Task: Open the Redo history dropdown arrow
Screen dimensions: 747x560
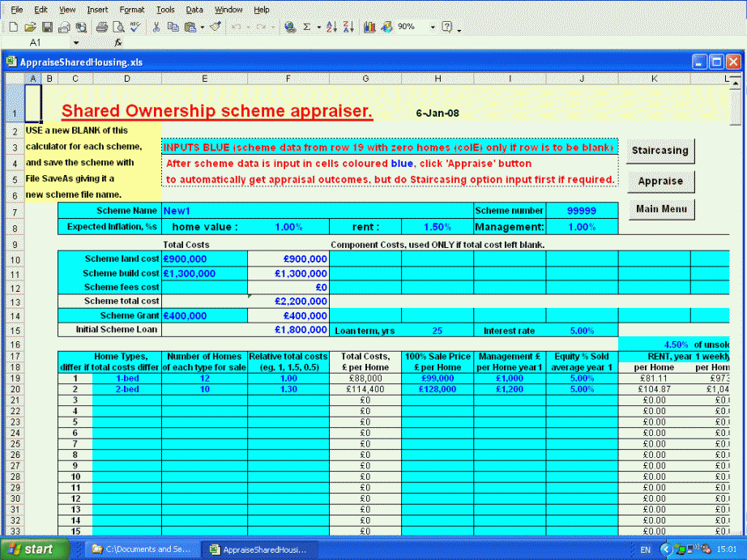Action: tap(273, 28)
